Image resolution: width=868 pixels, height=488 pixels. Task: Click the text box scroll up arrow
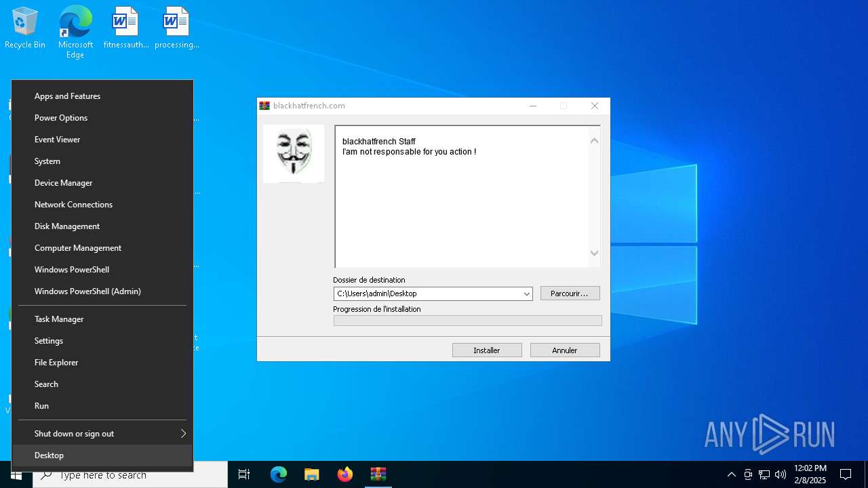[594, 141]
